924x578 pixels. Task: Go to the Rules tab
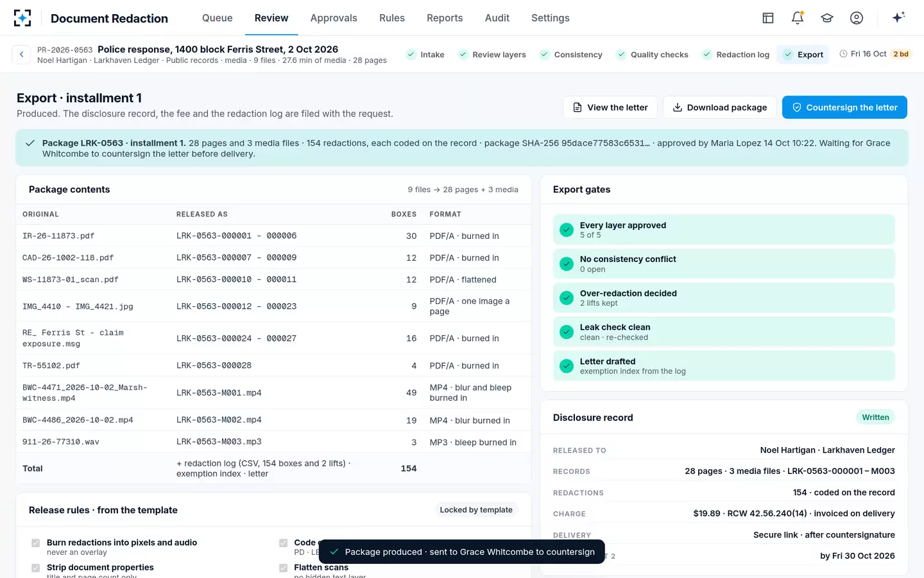(x=392, y=18)
